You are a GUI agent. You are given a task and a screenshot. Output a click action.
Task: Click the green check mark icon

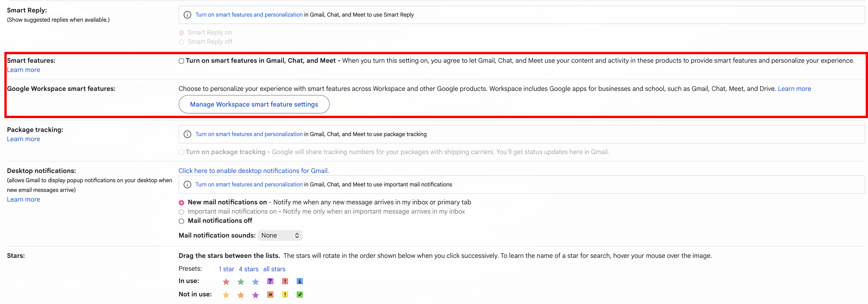[300, 295]
